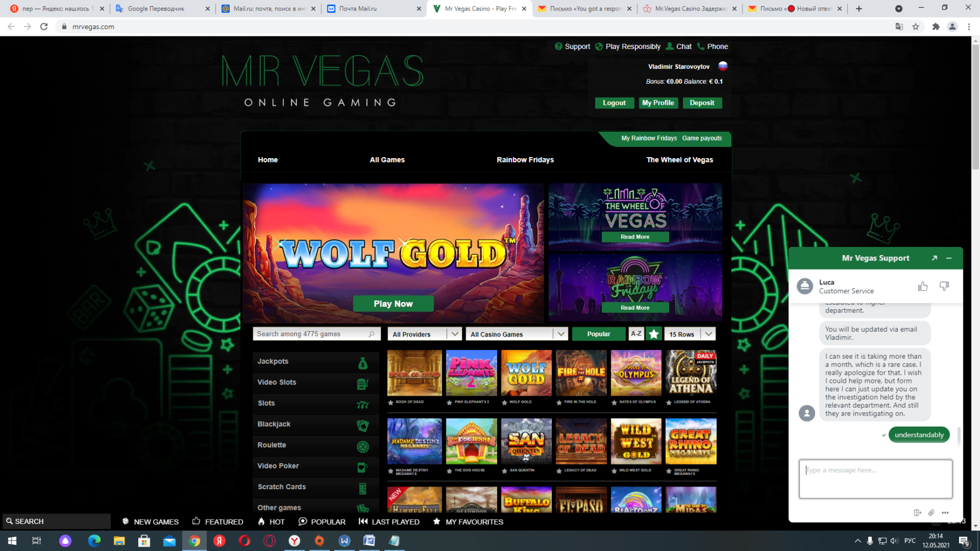This screenshot has width=980, height=551.
Task: Open the Mail app from the taskbar
Action: pos(169,541)
